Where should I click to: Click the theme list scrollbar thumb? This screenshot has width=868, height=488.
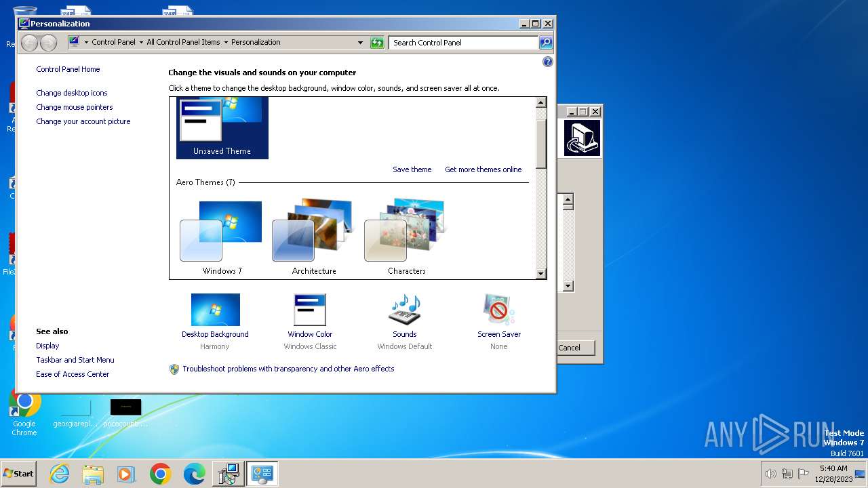[540, 144]
